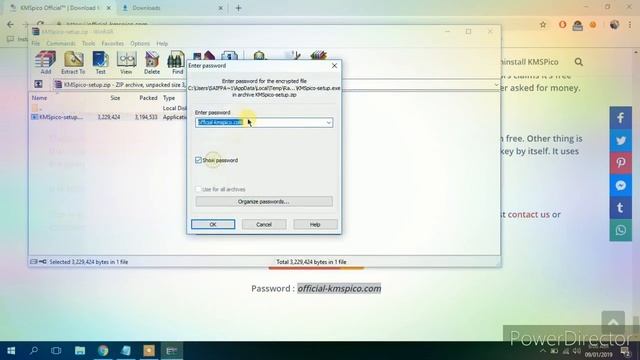Image resolution: width=640 pixels, height=360 pixels.
Task: Open Organize passwords button
Action: 264,201
